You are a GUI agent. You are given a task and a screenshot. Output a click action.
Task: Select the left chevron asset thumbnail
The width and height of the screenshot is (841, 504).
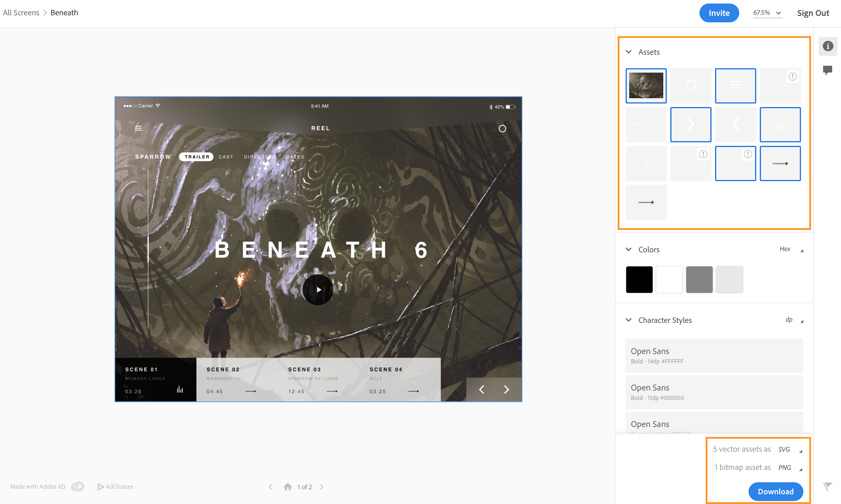(735, 124)
